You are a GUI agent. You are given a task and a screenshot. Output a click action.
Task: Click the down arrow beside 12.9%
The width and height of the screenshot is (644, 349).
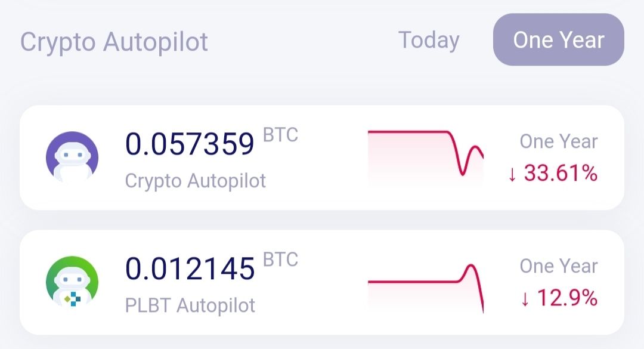(x=525, y=299)
